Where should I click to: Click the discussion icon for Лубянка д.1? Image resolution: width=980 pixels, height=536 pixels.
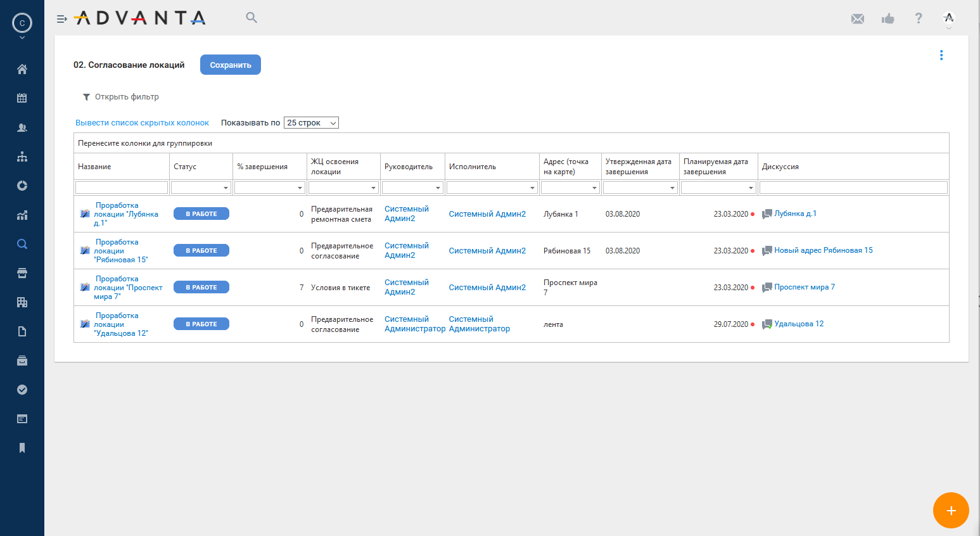click(x=767, y=214)
